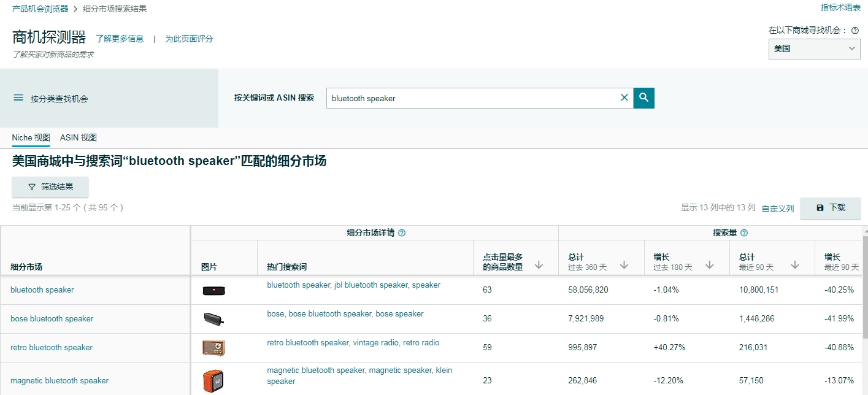Click help icon next to 细分市场详情
The width and height of the screenshot is (868, 395).
coord(402,233)
